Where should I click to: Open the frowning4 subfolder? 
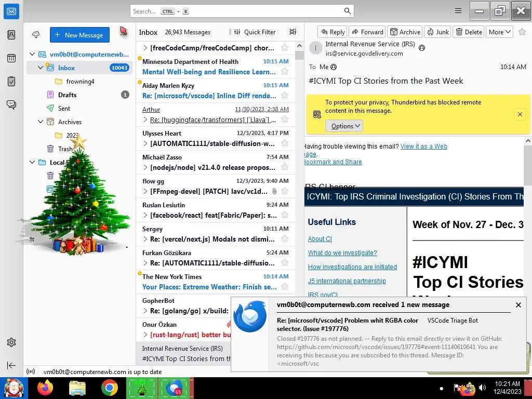(79, 81)
